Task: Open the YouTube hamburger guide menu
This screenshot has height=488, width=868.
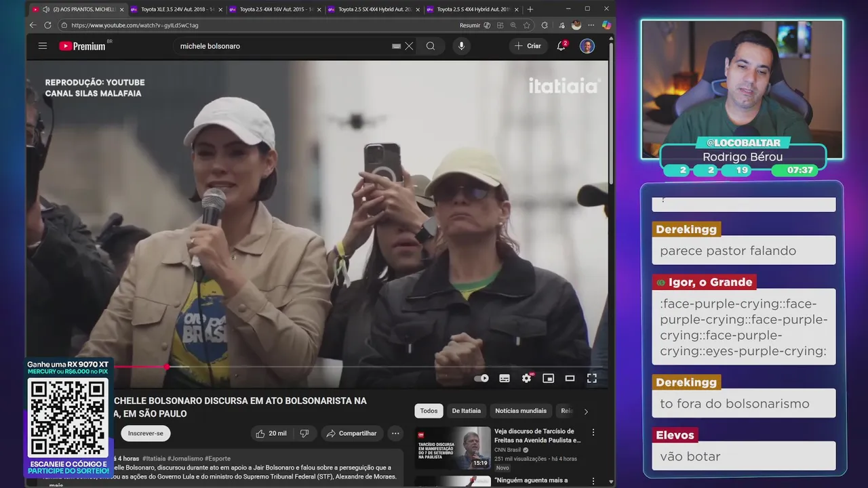Action: 43,46
